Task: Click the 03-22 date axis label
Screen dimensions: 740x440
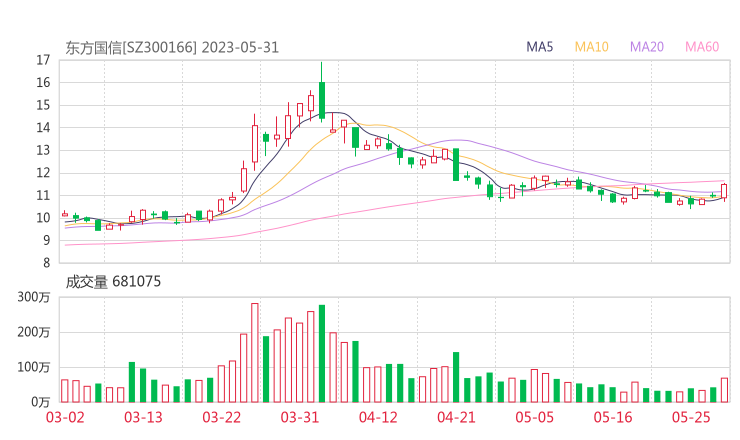Action: 221,417
